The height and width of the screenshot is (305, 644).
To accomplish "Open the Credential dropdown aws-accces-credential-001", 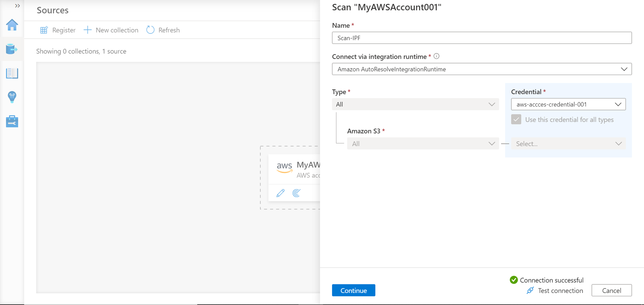I will point(568,104).
